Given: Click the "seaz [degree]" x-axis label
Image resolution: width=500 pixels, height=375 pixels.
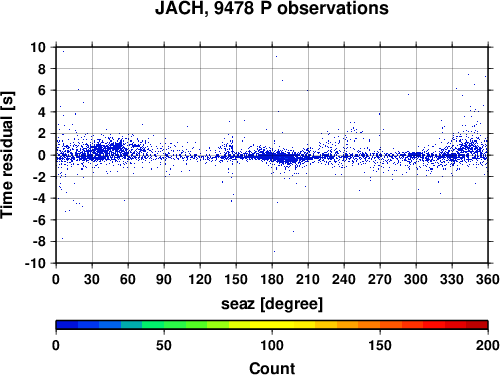Looking at the screenshot, I should 272,304.
